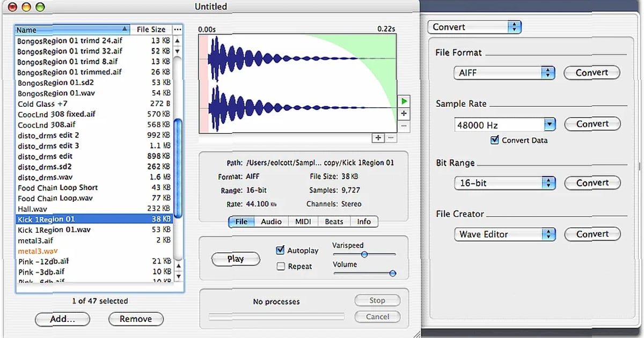Open the Sample Rate 48000 Hz dropdown
644x338 pixels.
pos(550,124)
